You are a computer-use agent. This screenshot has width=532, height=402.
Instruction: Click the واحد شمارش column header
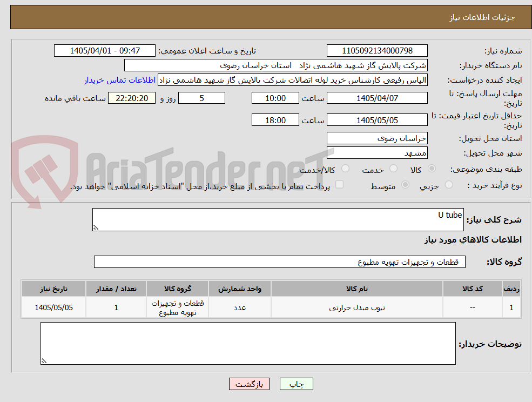pos(240,289)
